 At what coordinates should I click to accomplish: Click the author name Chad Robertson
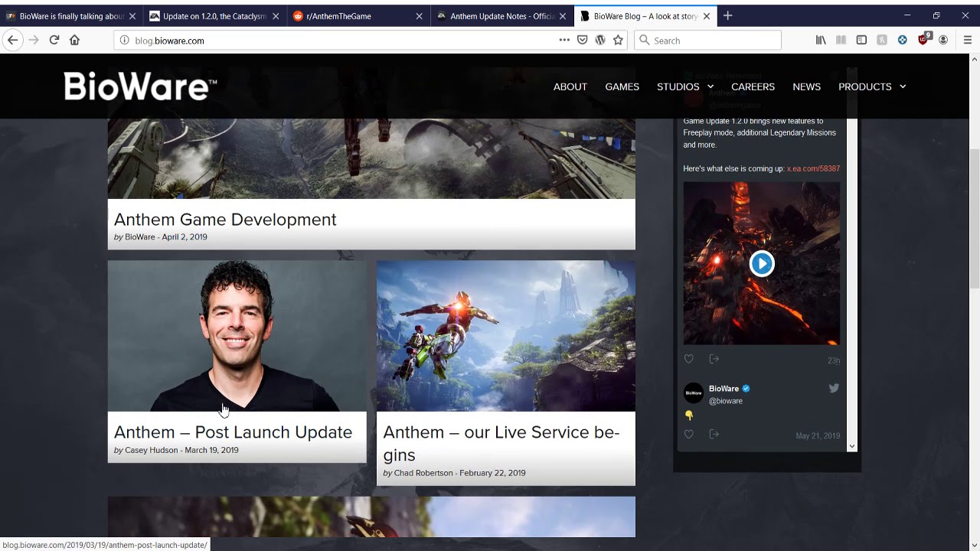click(x=423, y=473)
